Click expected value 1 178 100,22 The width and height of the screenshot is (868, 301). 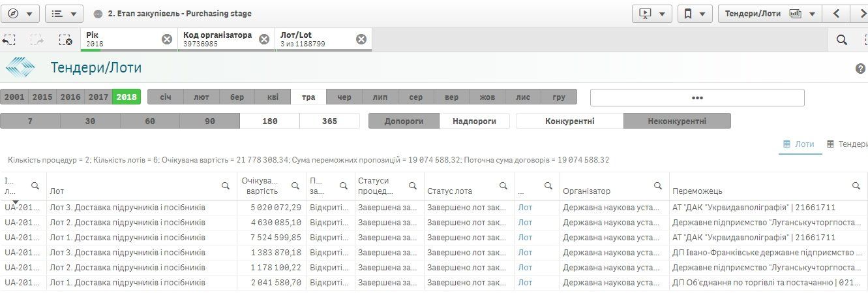(x=276, y=268)
